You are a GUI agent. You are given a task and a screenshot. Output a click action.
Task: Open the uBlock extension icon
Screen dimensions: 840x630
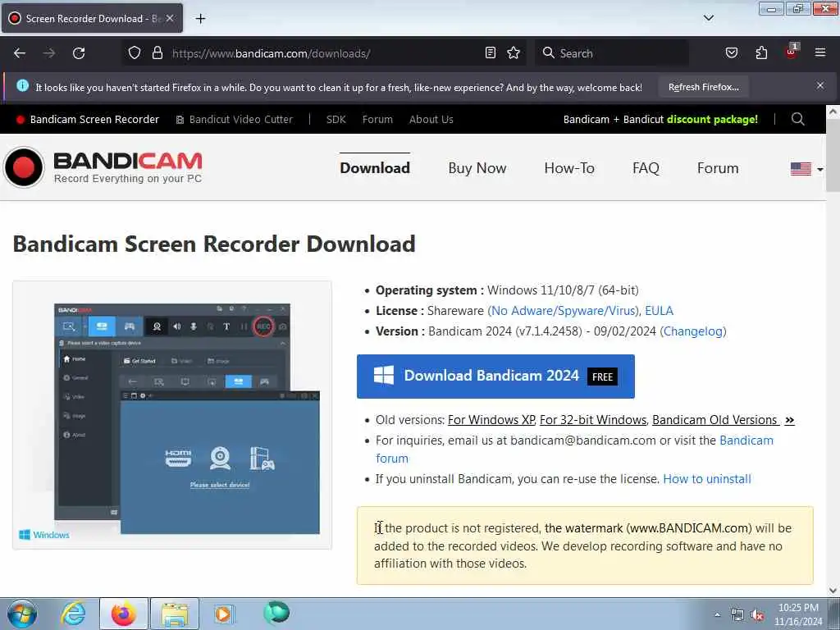tap(792, 52)
